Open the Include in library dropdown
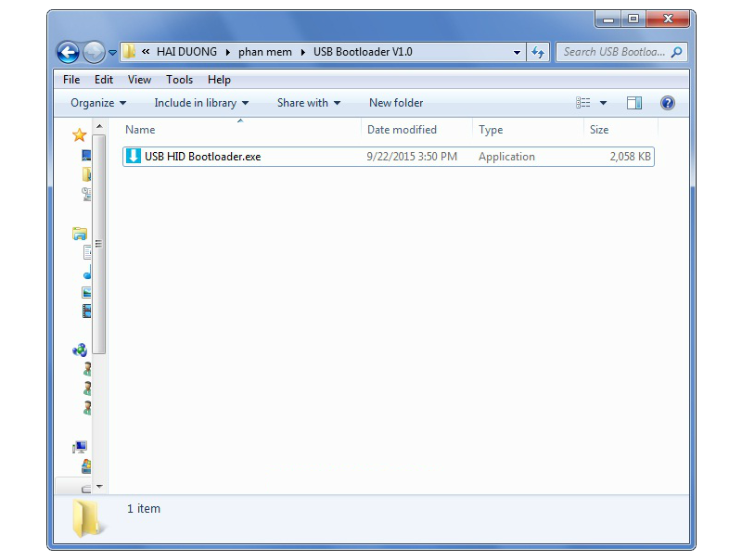This screenshot has width=742, height=560. coord(201,103)
